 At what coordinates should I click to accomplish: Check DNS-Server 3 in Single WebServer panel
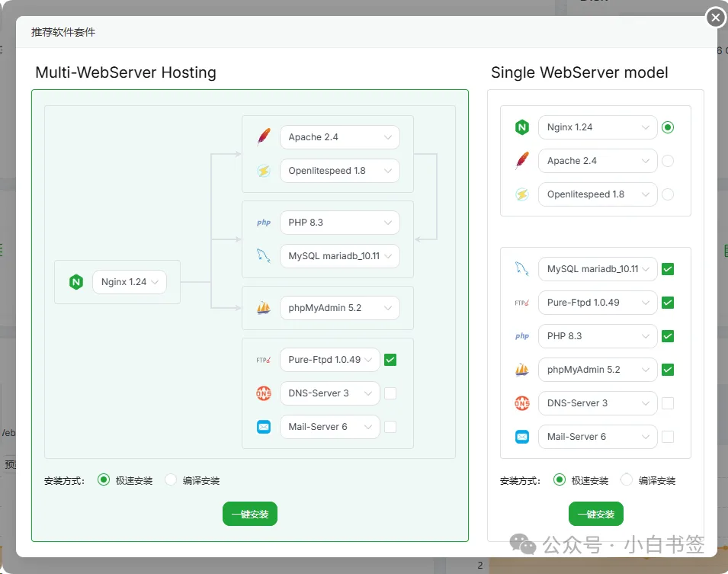pos(668,403)
